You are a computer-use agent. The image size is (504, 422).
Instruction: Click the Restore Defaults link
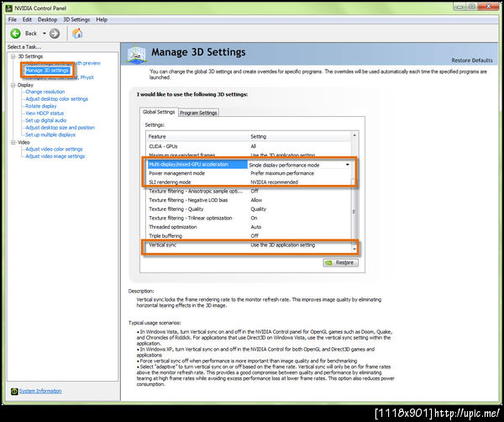(472, 61)
